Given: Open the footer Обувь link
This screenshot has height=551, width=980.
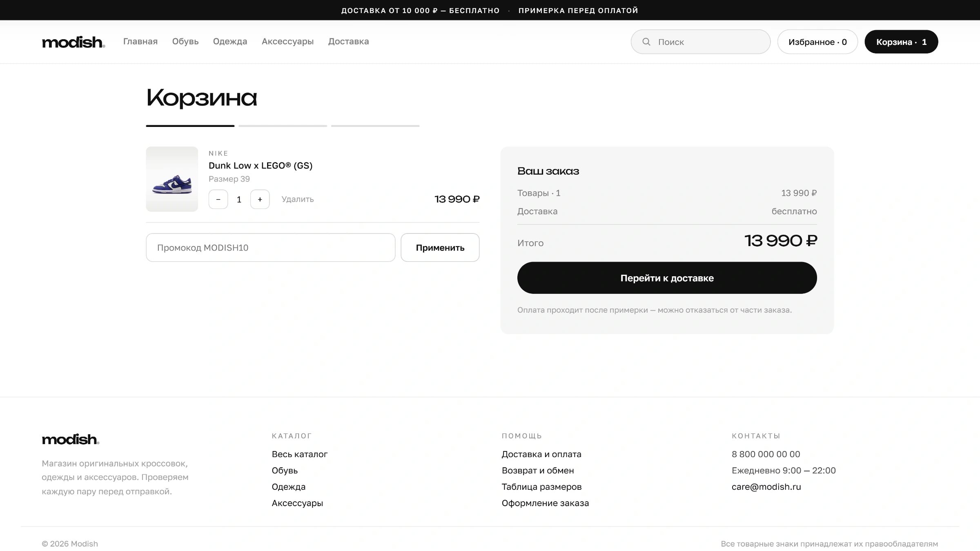Looking at the screenshot, I should pos(285,471).
